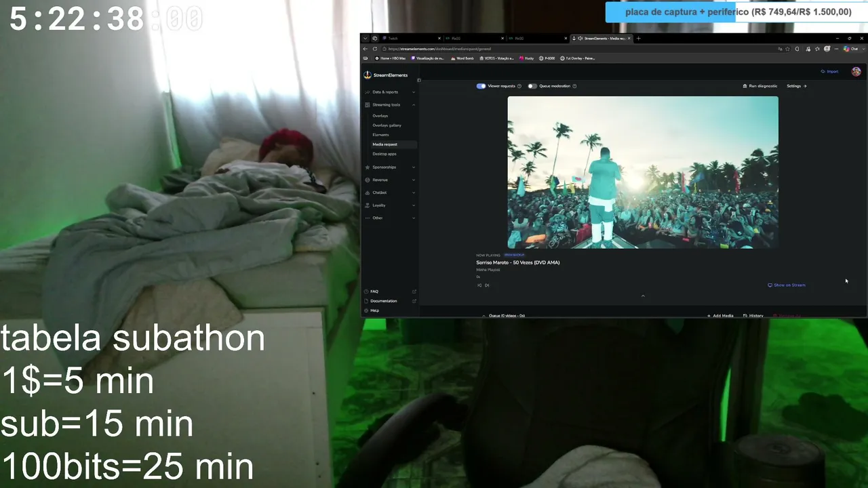The width and height of the screenshot is (868, 488).
Task: Click the browser address bar URL
Action: 439,49
